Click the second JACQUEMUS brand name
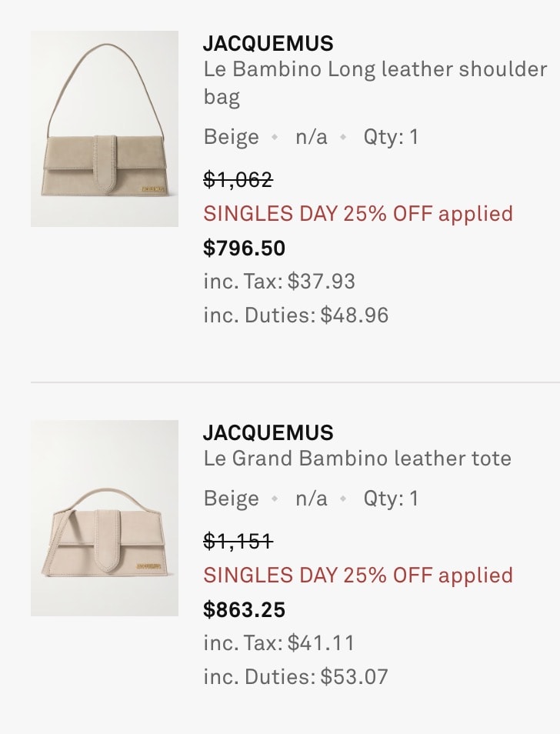Viewport: 560px width, 734px height. [x=268, y=432]
